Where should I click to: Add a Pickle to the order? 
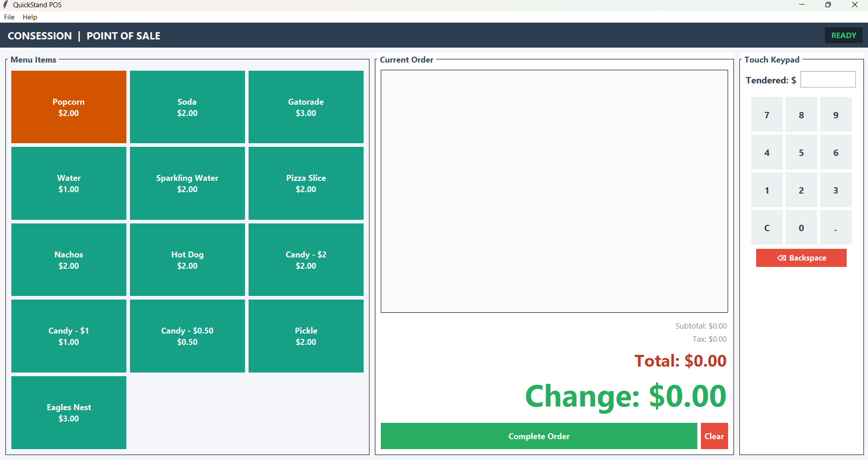[x=306, y=336]
